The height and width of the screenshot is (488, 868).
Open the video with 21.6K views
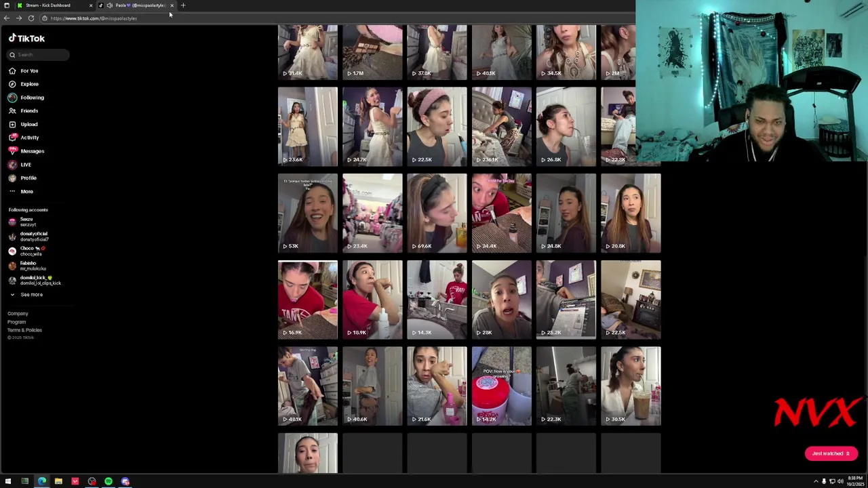[x=437, y=386]
